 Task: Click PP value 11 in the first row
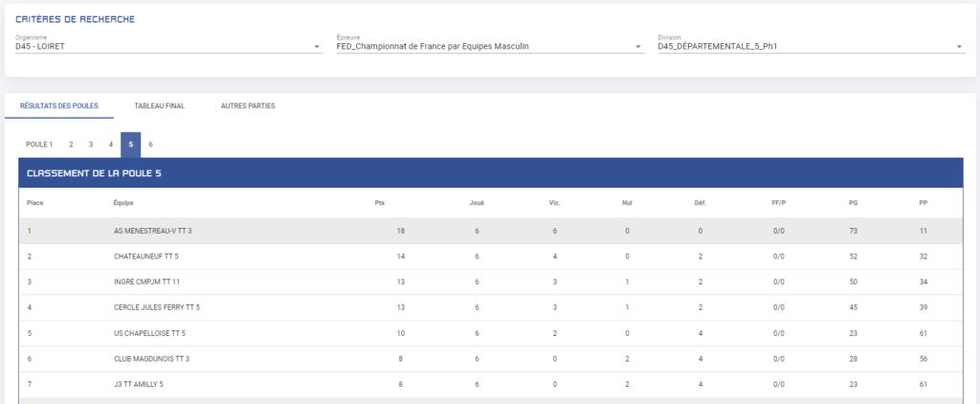(x=924, y=231)
